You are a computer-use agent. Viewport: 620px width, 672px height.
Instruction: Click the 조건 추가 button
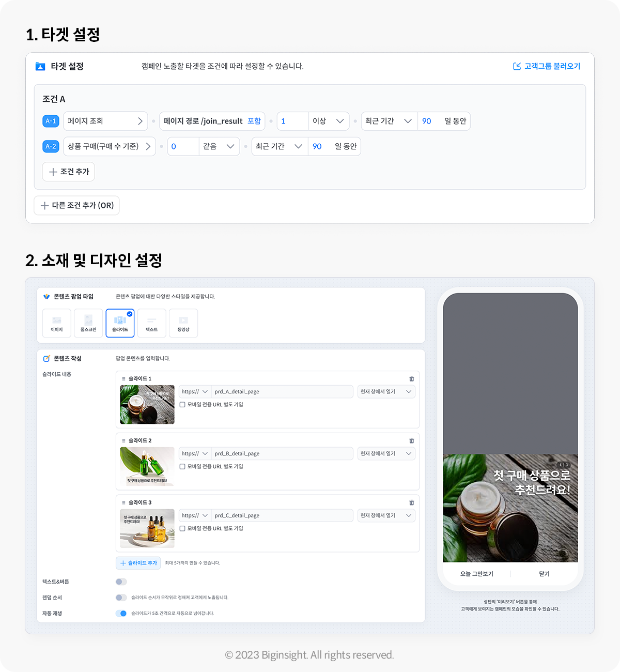69,172
